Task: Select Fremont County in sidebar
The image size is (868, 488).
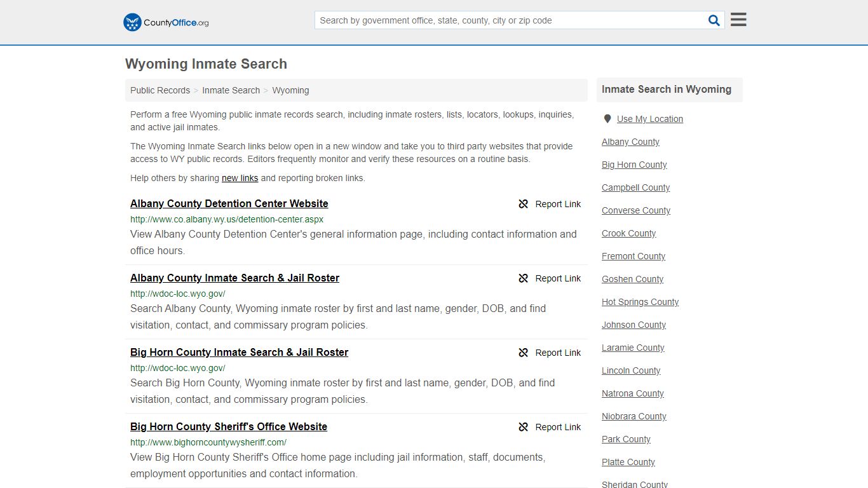Action: click(634, 256)
